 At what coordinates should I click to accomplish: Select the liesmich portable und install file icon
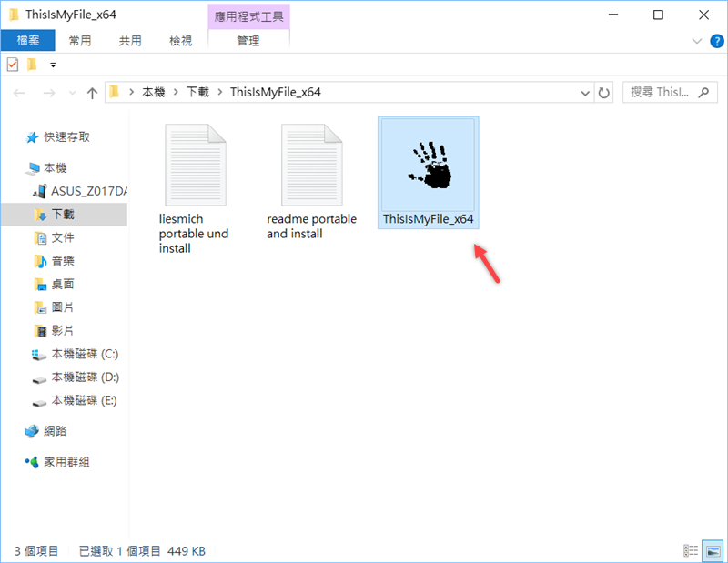pos(196,165)
